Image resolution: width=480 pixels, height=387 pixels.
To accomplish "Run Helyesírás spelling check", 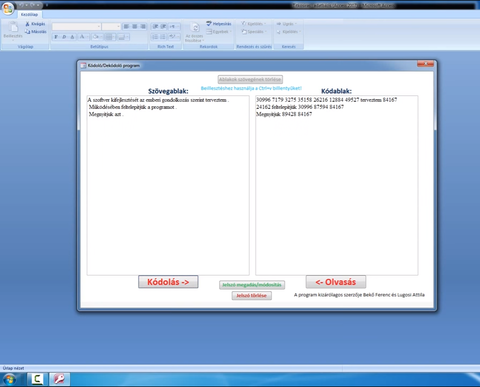I will pyautogui.click(x=219, y=24).
